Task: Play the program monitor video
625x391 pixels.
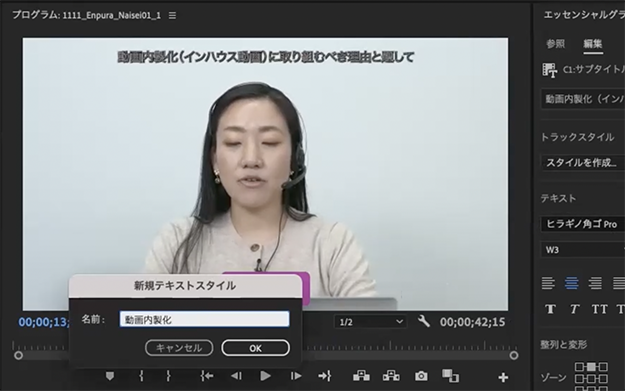Action: coord(265,376)
